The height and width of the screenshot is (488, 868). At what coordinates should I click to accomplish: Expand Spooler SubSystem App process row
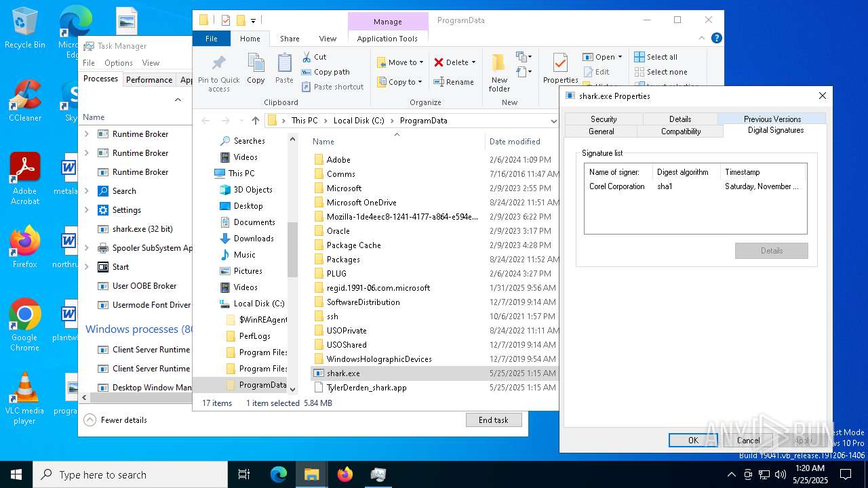(x=87, y=248)
